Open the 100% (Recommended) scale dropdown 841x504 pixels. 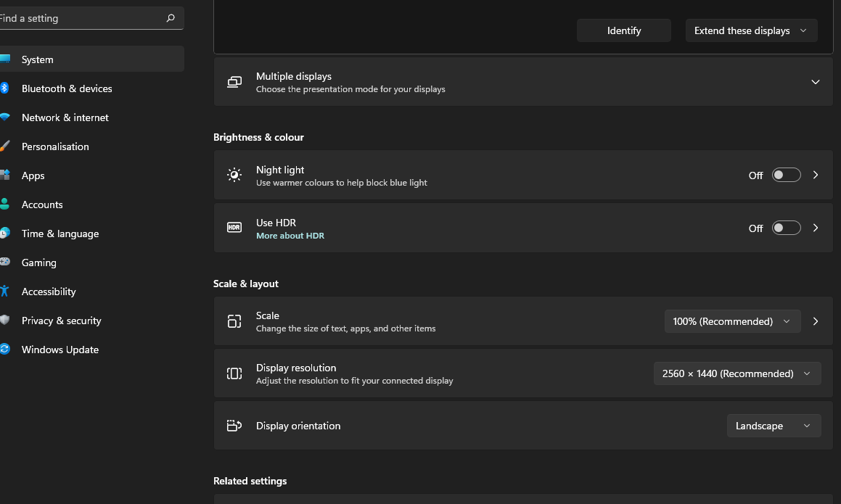point(732,321)
